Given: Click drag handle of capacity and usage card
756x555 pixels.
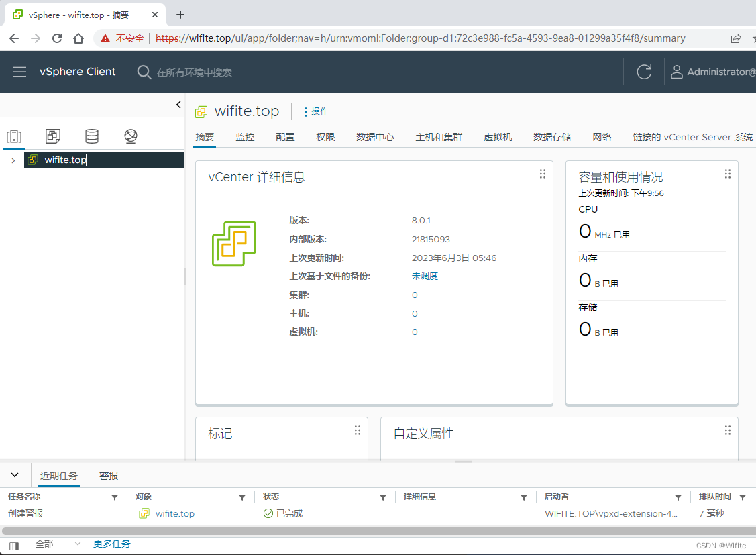Looking at the screenshot, I should 728,174.
